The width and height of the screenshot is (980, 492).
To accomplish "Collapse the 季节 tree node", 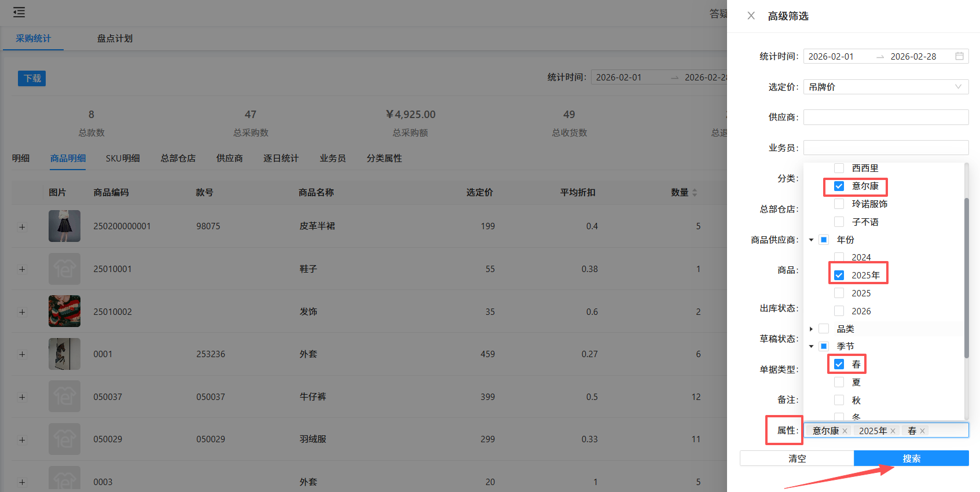I will pos(811,346).
